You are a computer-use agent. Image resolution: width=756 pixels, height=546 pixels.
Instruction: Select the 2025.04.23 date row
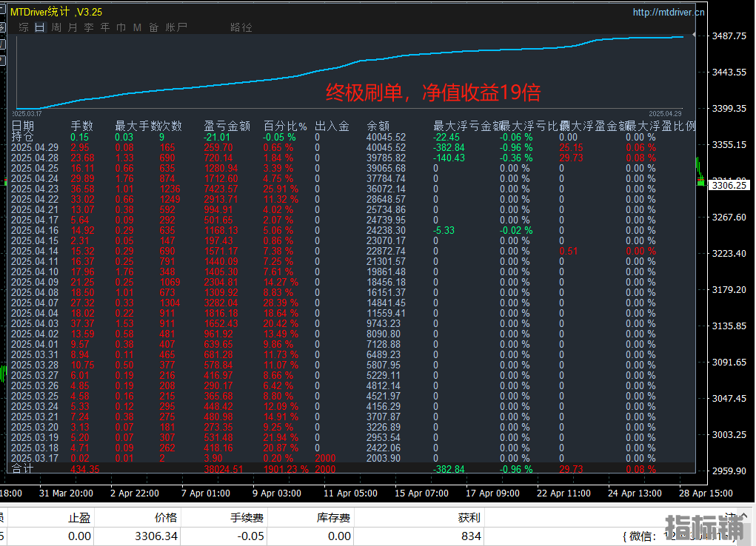(x=35, y=189)
